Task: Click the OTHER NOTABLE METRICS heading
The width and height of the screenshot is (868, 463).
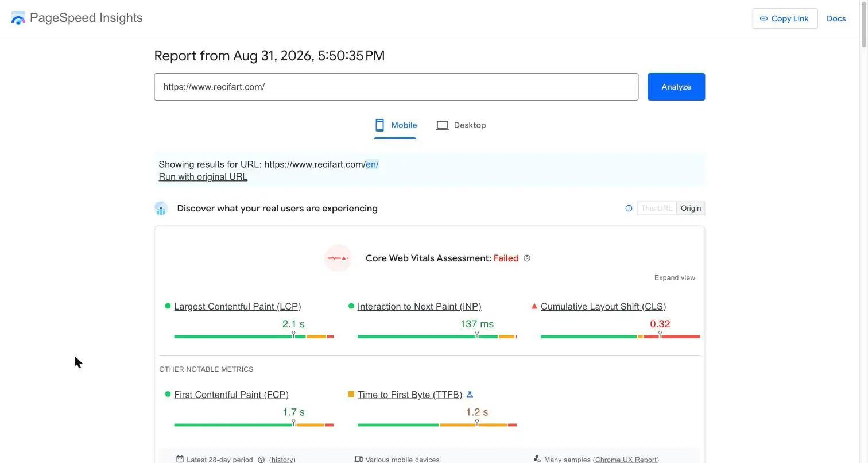Action: click(x=206, y=369)
